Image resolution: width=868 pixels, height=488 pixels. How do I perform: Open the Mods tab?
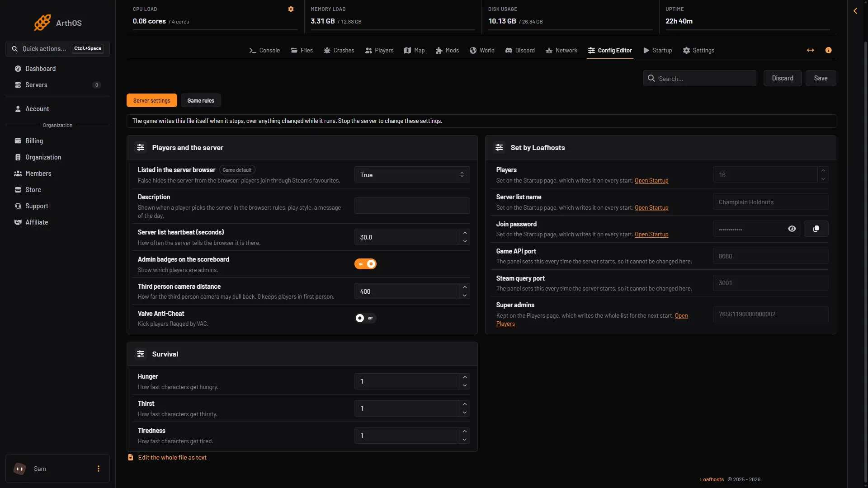[447, 50]
